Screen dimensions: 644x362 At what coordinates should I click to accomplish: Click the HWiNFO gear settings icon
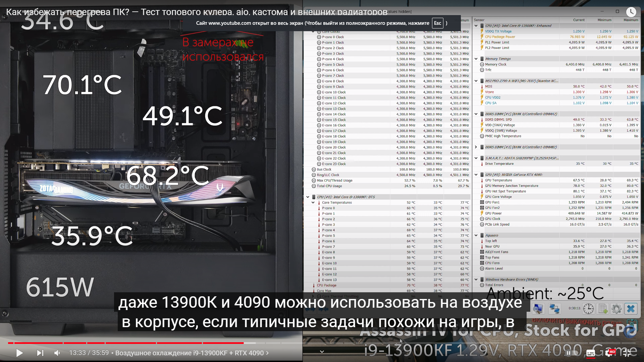coord(616,308)
